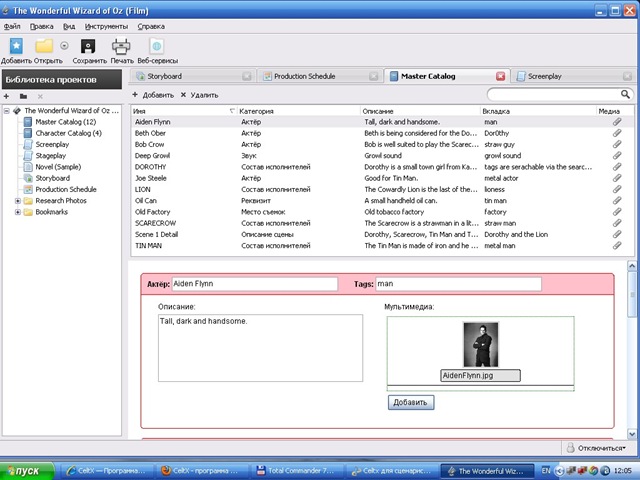Switch to the Production Schedule tab
This screenshot has height=480, width=640.
click(311, 76)
